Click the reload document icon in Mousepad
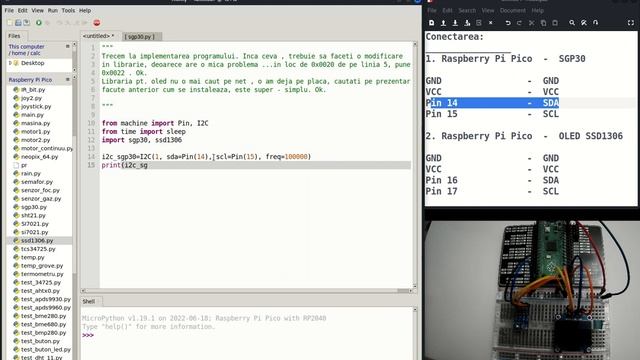 tap(479, 23)
